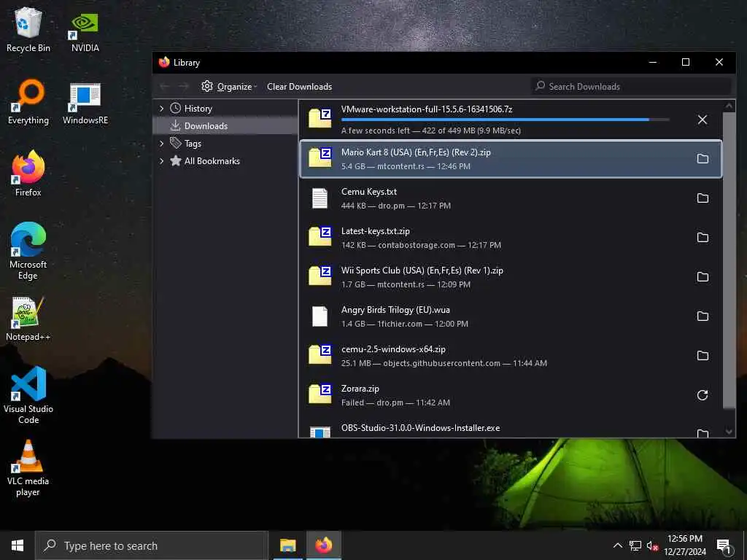Viewport: 747px width, 560px height.
Task: Cancel the VMware-workstation download
Action: click(x=703, y=120)
